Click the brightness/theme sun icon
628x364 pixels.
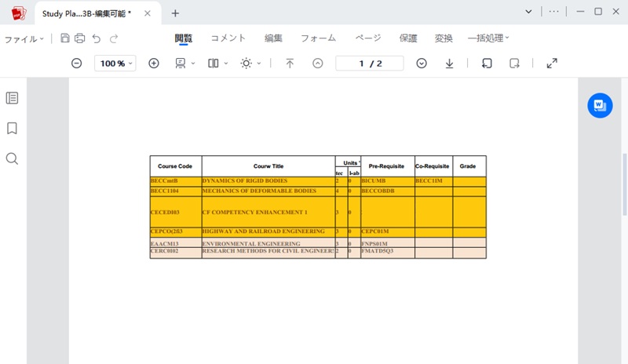(x=246, y=64)
